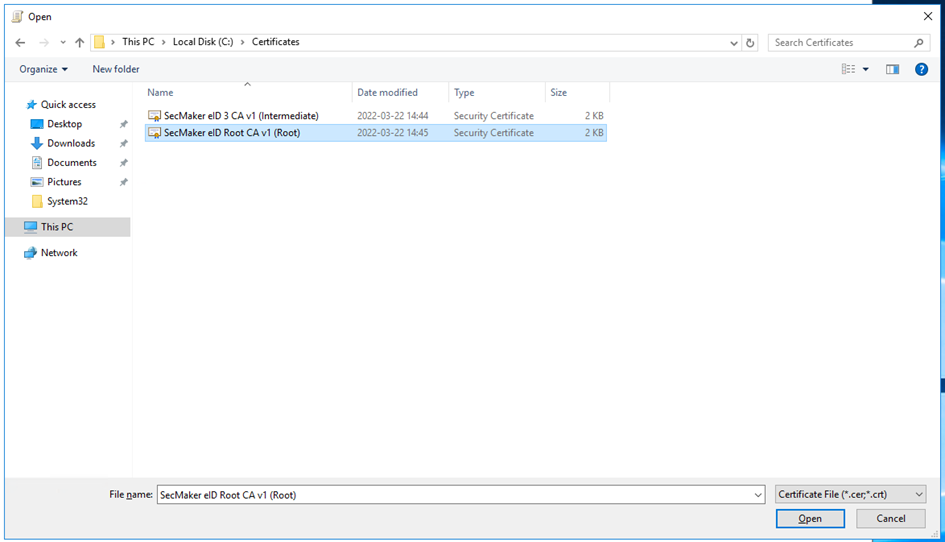Click the pin icon next to Documents

124,163
